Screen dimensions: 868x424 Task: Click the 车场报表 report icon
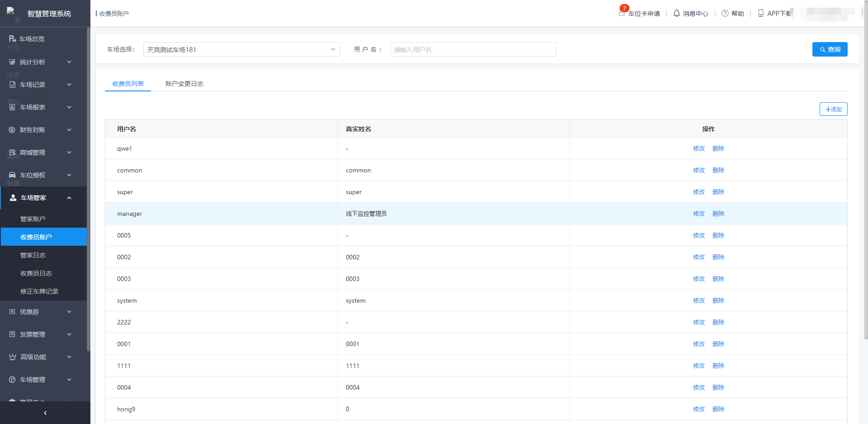point(12,107)
